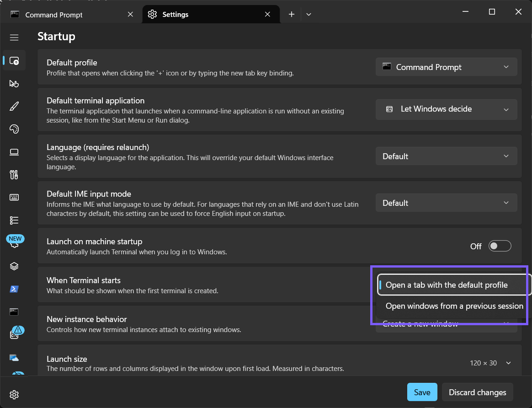
Task: Open JSON file gear icon at sidebar bottom
Action: [x=14, y=395]
